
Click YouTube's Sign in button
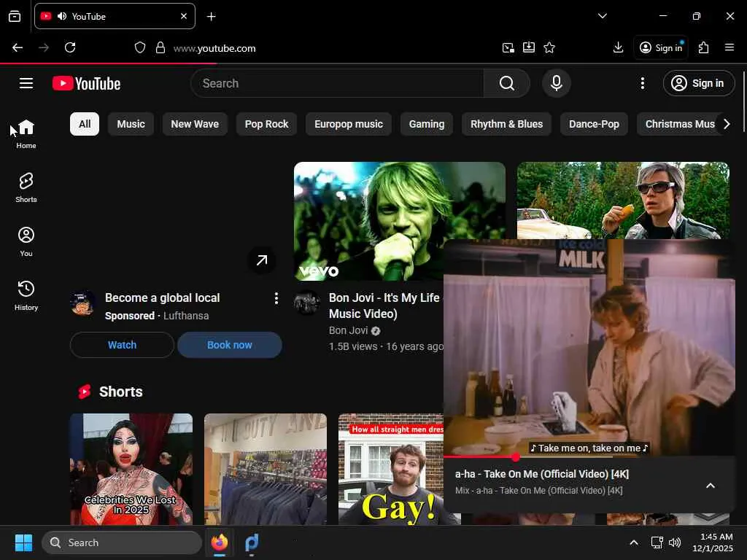click(698, 83)
